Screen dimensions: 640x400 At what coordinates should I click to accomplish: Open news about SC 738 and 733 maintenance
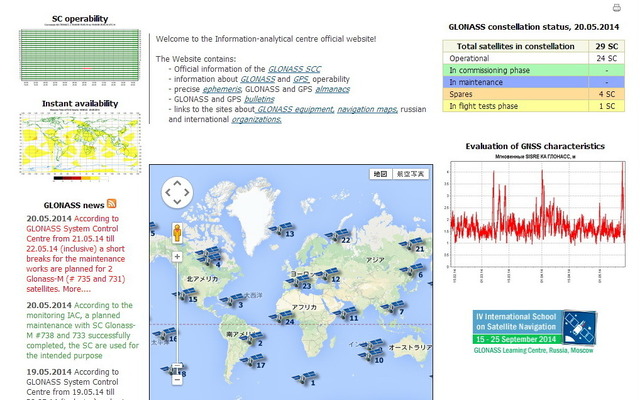tap(83, 331)
